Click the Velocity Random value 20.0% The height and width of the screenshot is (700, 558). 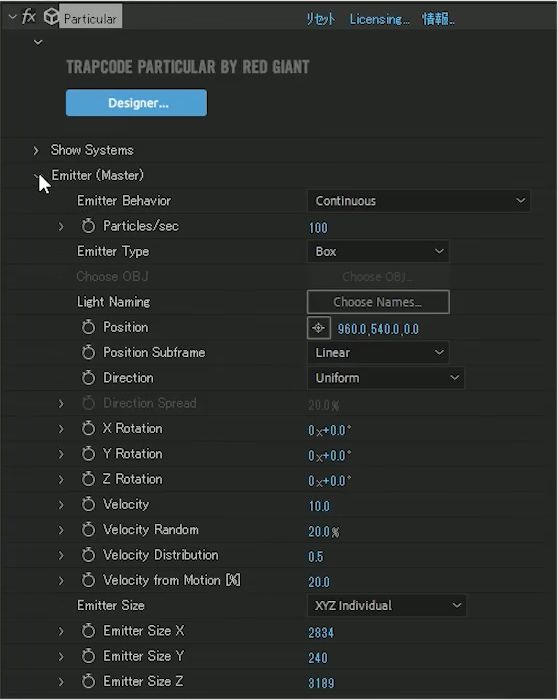pyautogui.click(x=324, y=532)
